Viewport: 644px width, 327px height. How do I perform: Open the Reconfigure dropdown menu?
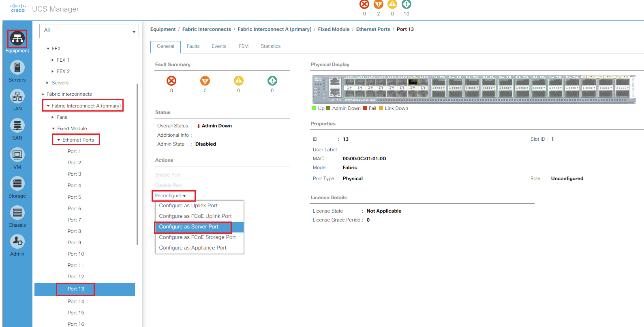click(x=170, y=196)
